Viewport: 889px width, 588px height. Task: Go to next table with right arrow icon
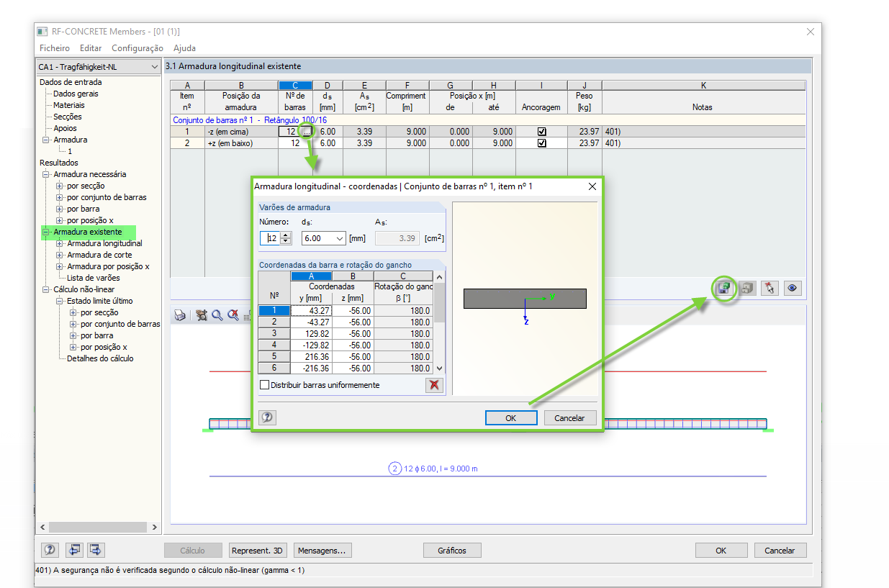(96, 550)
